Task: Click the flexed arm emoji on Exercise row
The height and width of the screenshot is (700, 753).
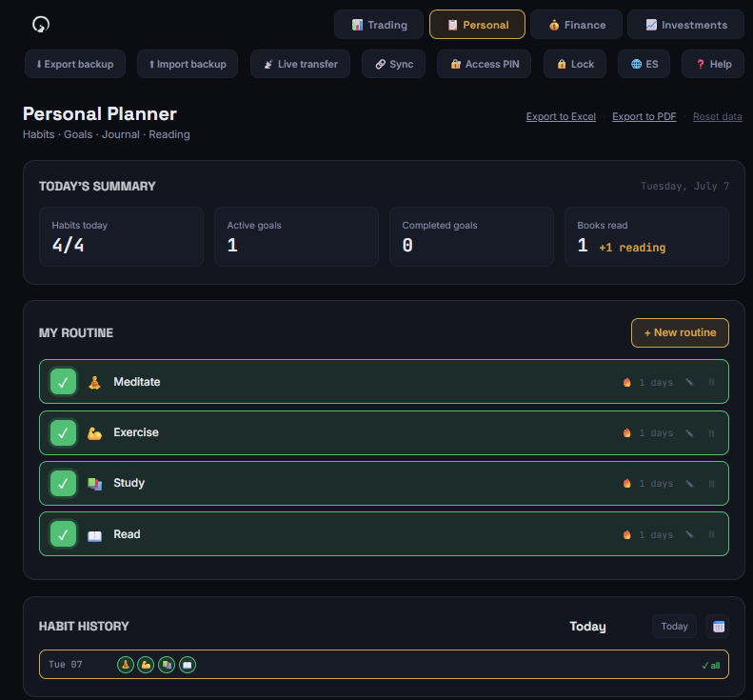Action: (94, 433)
